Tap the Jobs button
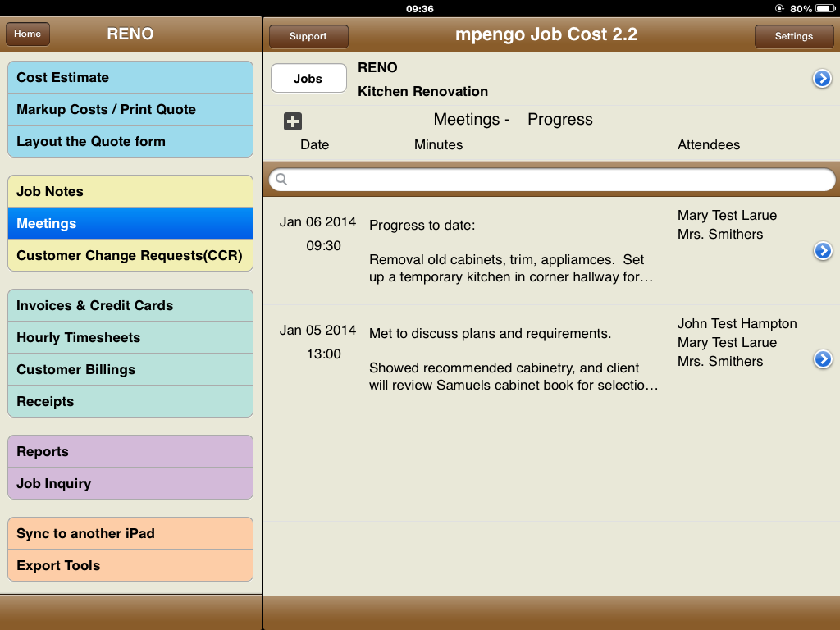 [x=308, y=79]
